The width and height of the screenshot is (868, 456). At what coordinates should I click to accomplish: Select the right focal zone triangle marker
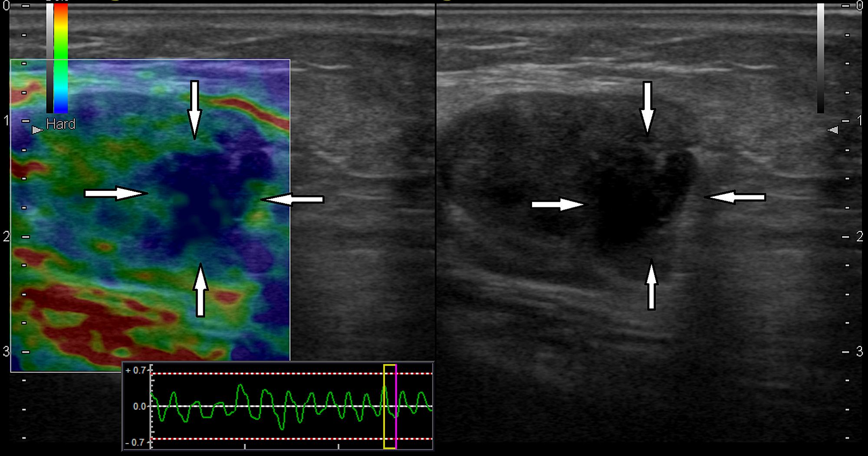click(832, 130)
